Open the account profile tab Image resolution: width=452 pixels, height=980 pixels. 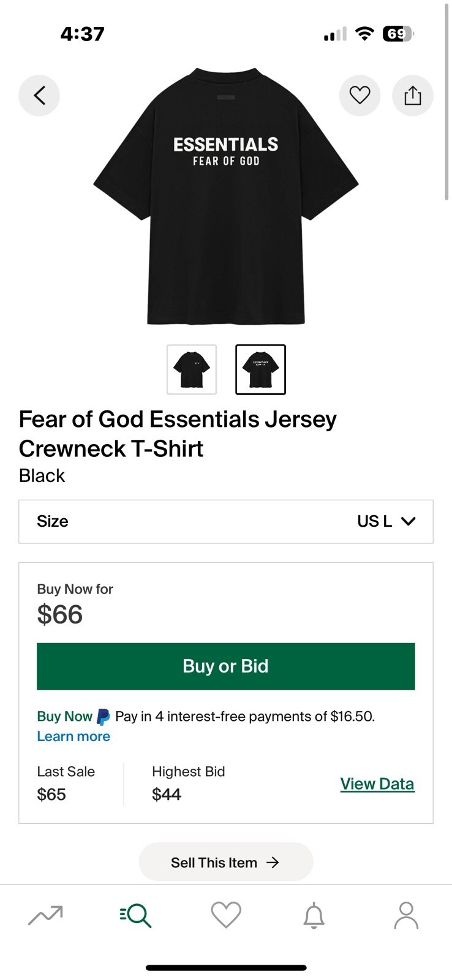click(405, 915)
